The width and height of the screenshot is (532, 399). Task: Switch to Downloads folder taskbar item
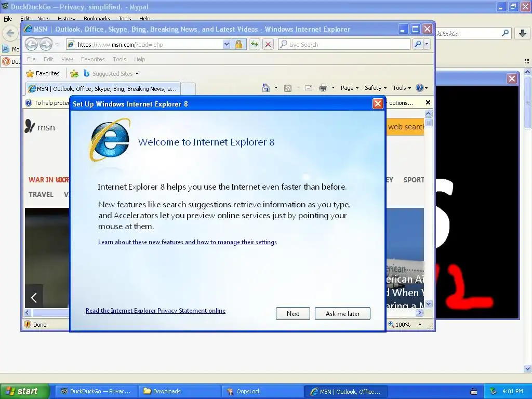pyautogui.click(x=179, y=391)
